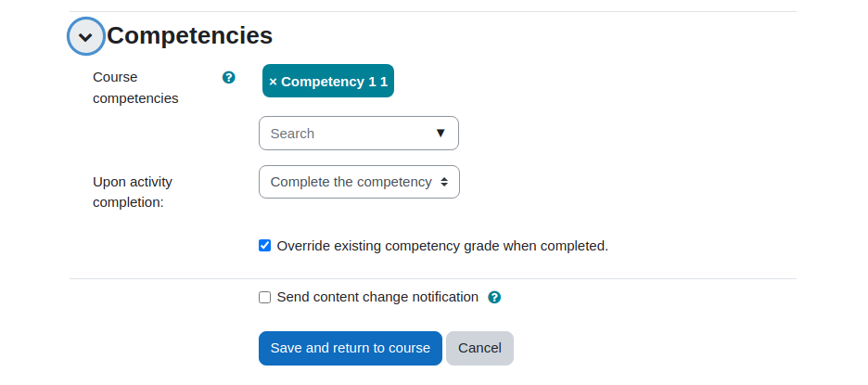Click the Course competencies field label
The height and width of the screenshot is (385, 868).
coord(135,87)
